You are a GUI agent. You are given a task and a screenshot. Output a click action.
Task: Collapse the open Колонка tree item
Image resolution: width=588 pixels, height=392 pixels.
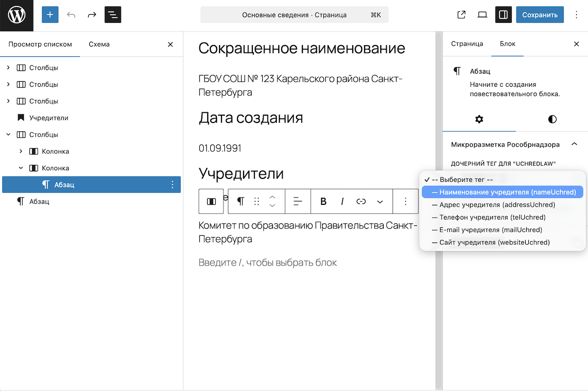tap(21, 168)
